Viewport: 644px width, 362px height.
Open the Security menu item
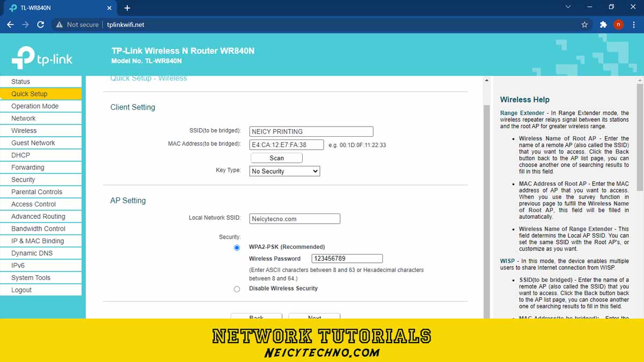coord(41,180)
